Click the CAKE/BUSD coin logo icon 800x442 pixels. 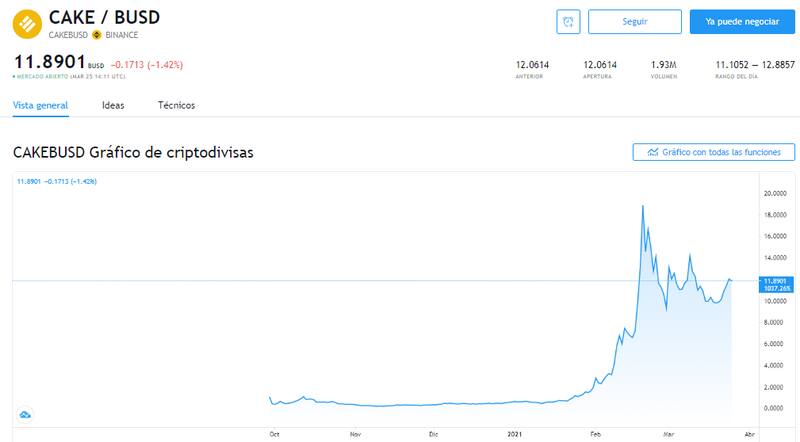(x=27, y=24)
